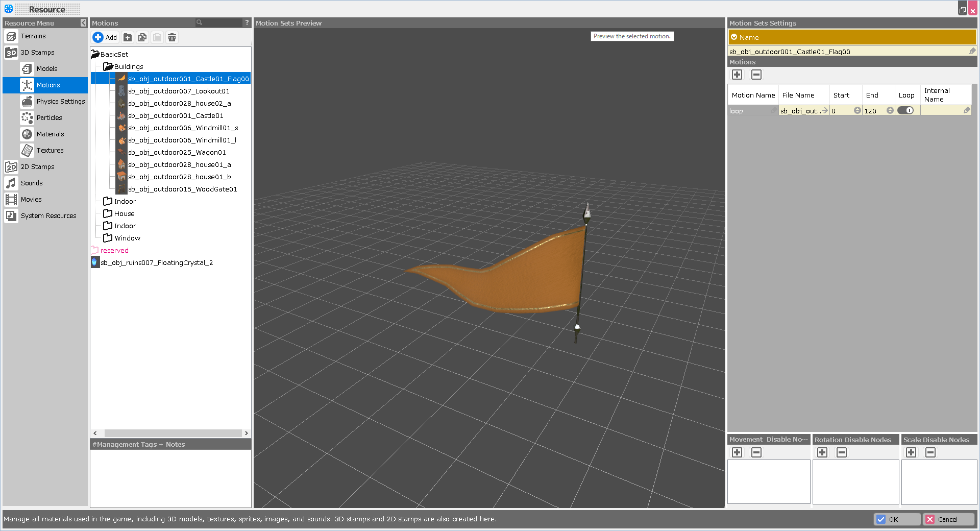Click the Add motion set button
The image size is (980, 531).
pyautogui.click(x=105, y=37)
